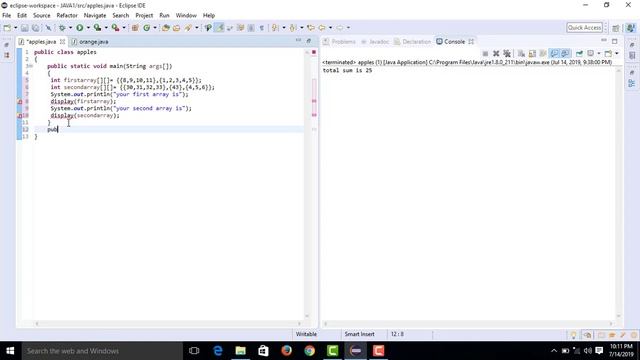Open the Windows Start menu

[x=10, y=351]
